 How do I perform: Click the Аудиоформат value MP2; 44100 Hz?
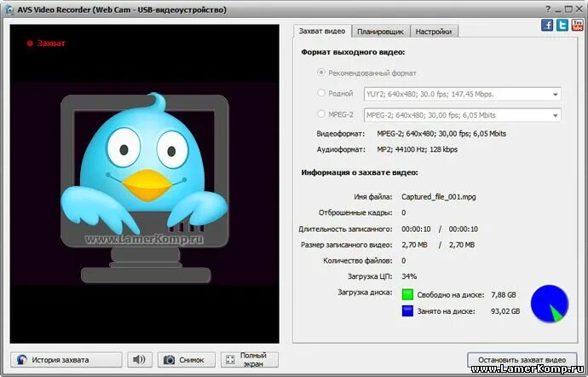[x=417, y=149]
